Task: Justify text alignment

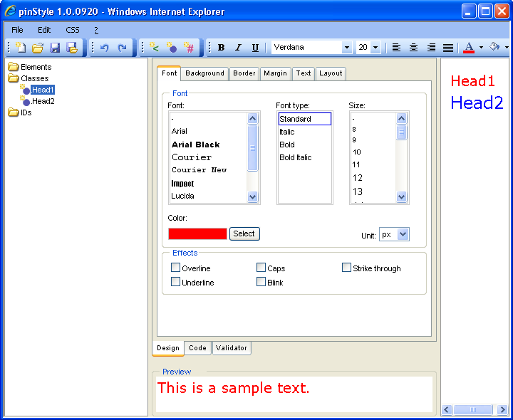Action: click(448, 48)
